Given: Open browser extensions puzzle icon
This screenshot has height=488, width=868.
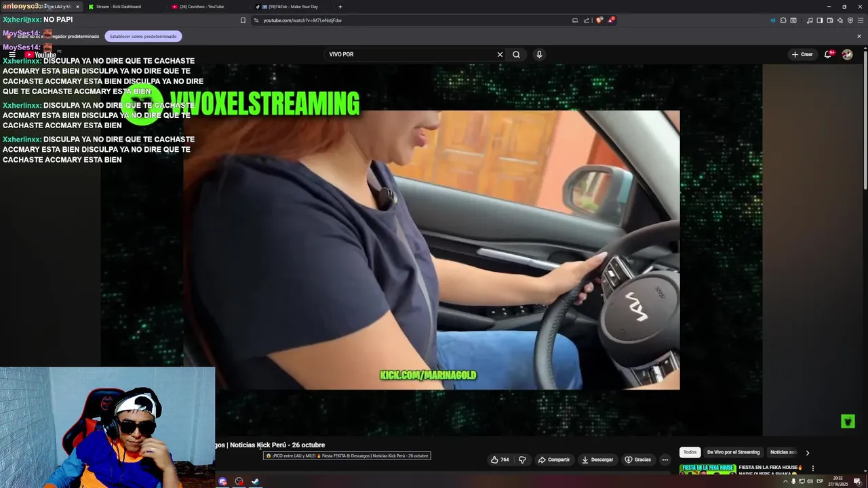Looking at the screenshot, I should (783, 20).
